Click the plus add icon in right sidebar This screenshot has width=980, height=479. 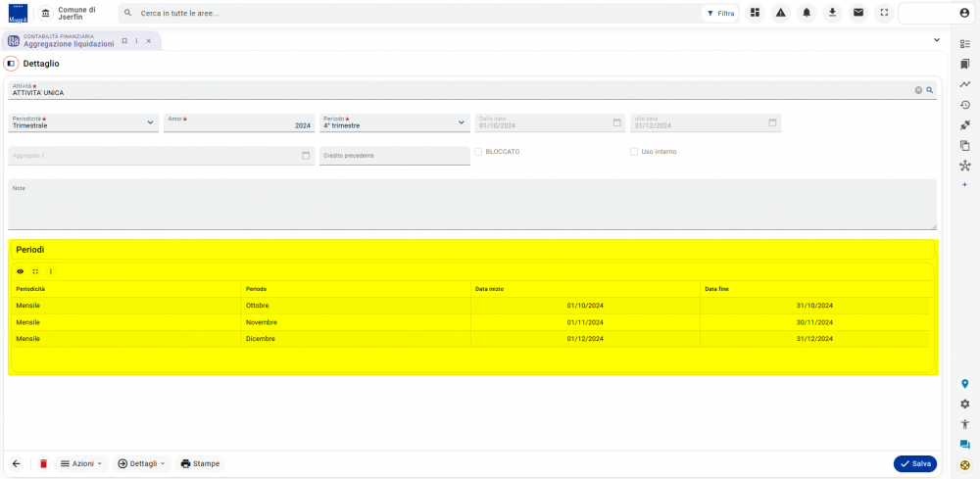tap(965, 185)
